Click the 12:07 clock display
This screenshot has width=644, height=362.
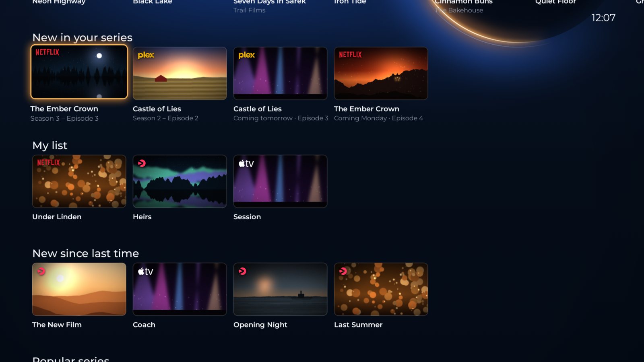[x=603, y=18]
